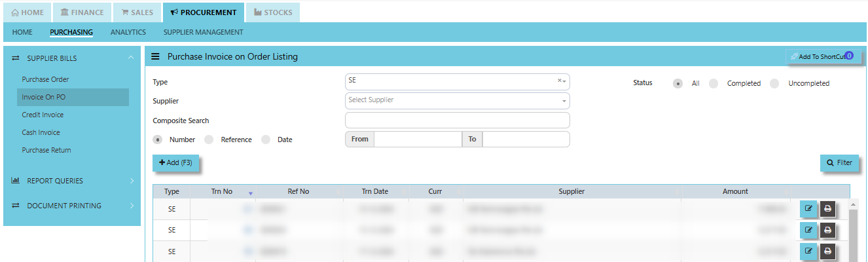Open Purchase Order in sidebar

click(x=45, y=79)
